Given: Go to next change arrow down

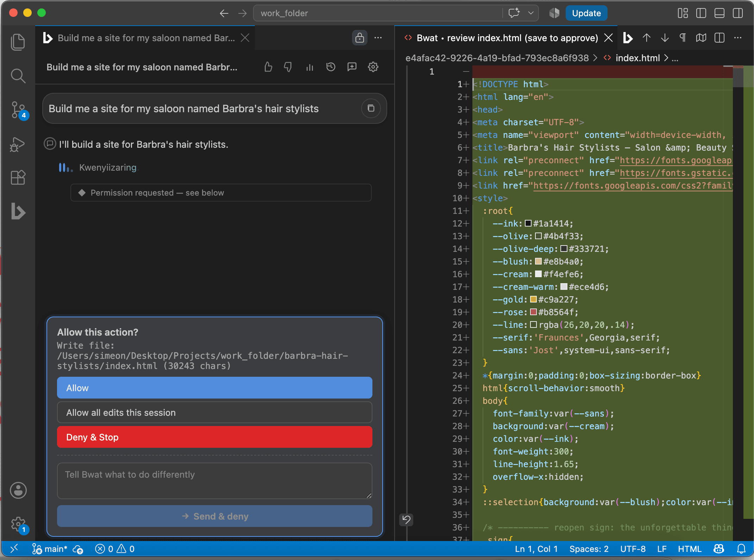Looking at the screenshot, I should (665, 38).
